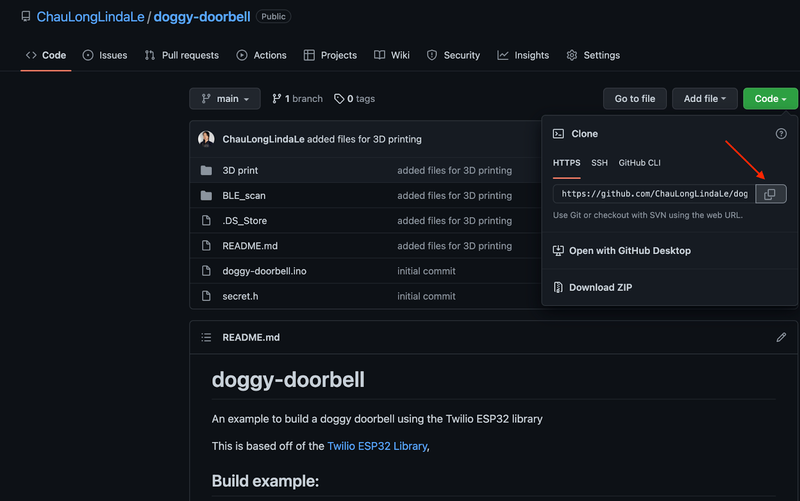Open the Add file dropdown

[705, 98]
